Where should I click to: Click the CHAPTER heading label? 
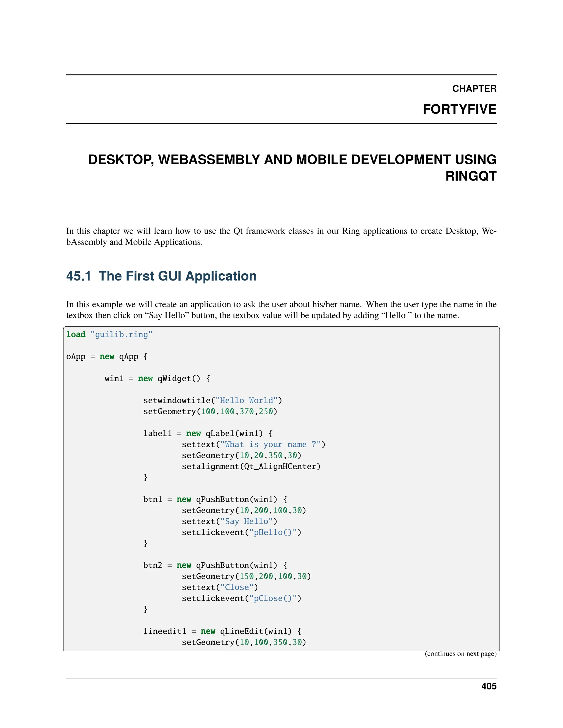click(x=474, y=89)
